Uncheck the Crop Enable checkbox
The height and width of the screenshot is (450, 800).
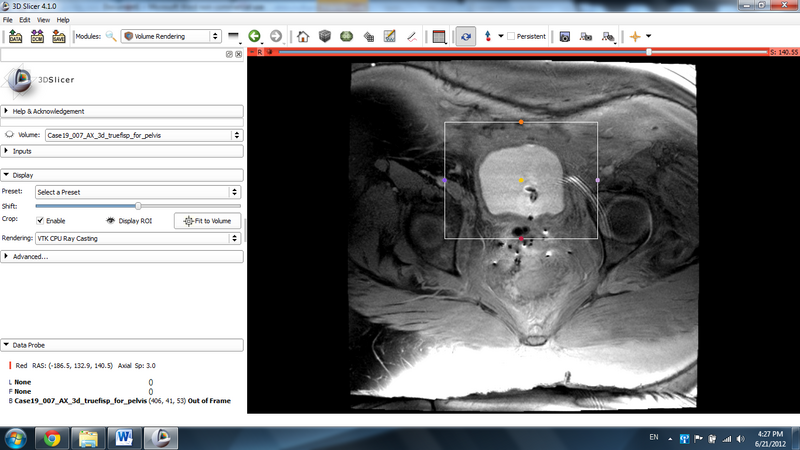coord(40,220)
